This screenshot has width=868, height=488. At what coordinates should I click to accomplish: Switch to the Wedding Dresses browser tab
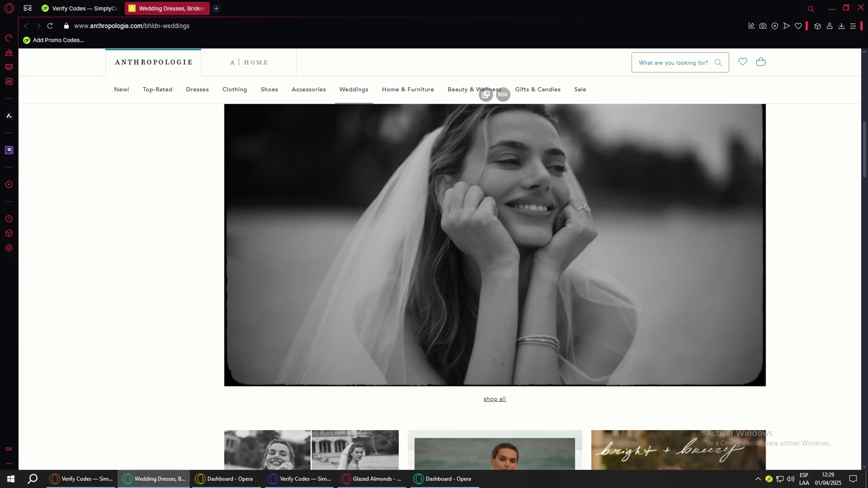tap(167, 8)
